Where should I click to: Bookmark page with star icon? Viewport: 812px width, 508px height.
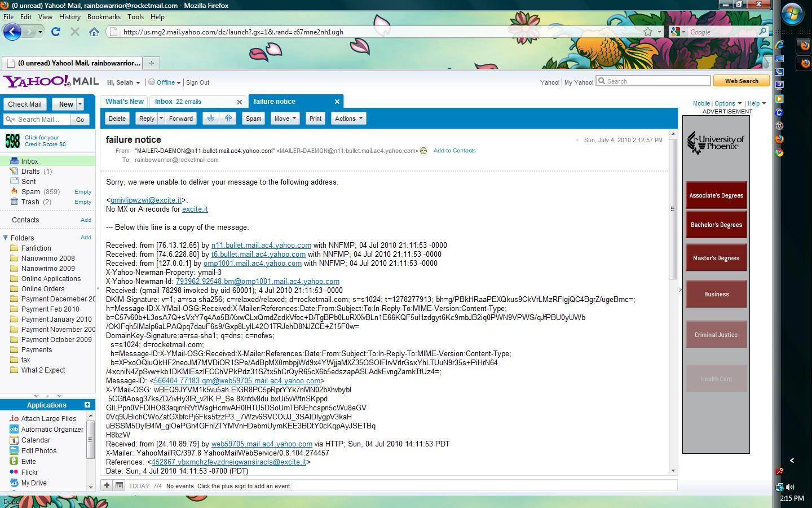tap(648, 32)
